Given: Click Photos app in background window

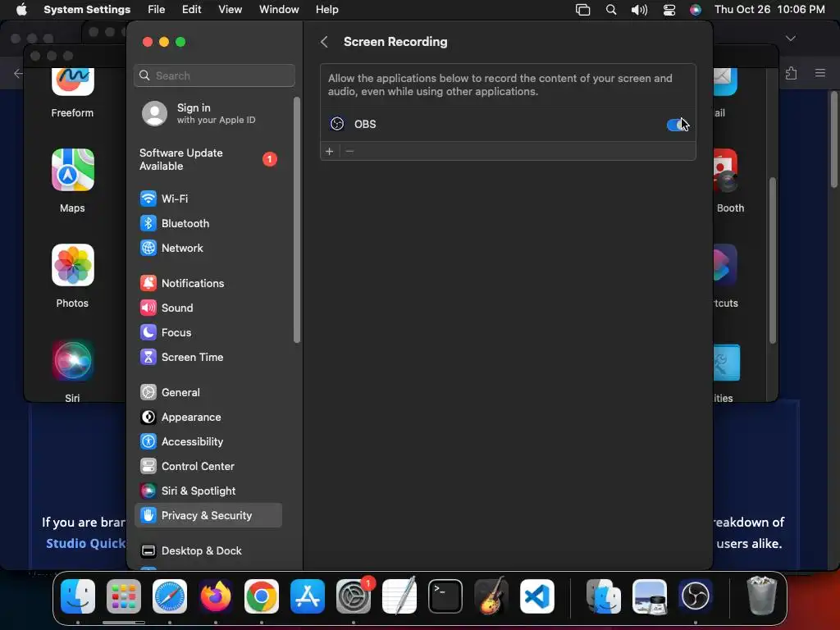Looking at the screenshot, I should click(72, 276).
